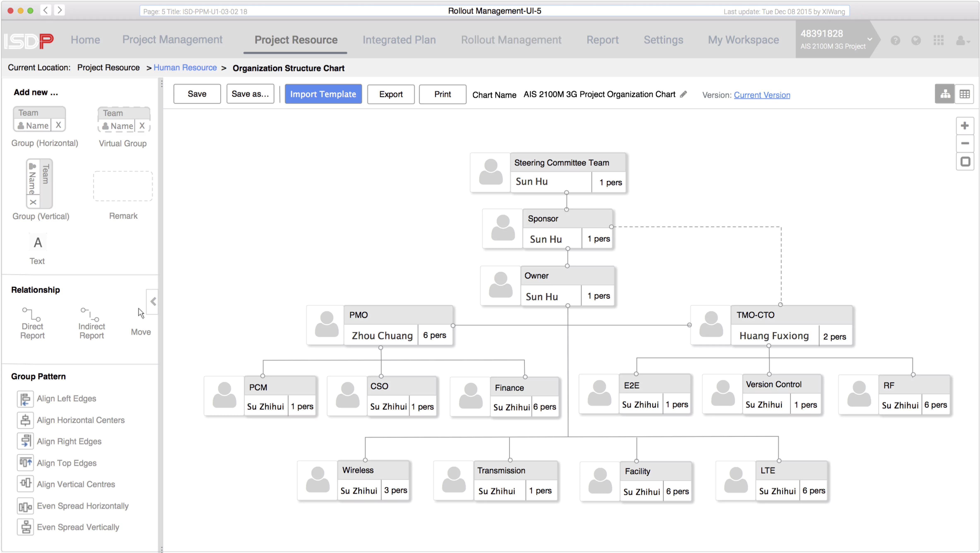This screenshot has width=980, height=553.
Task: Go to Integrated Plan tab
Action: [399, 40]
